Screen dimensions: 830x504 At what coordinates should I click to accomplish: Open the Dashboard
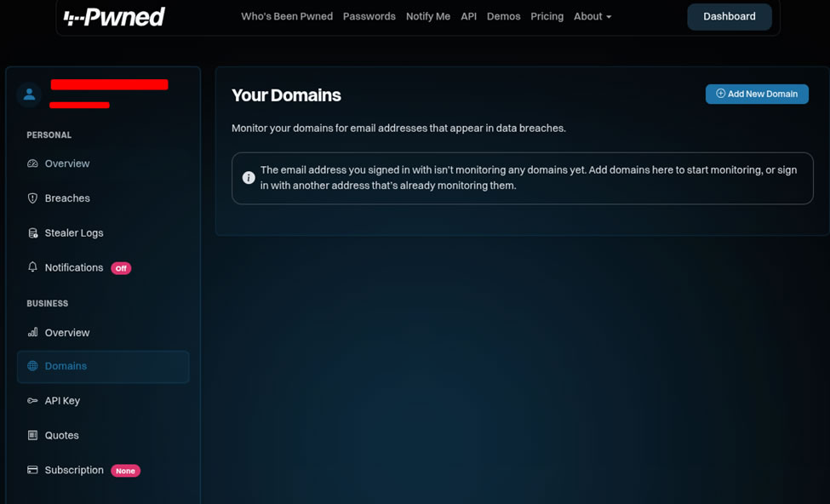coord(729,16)
